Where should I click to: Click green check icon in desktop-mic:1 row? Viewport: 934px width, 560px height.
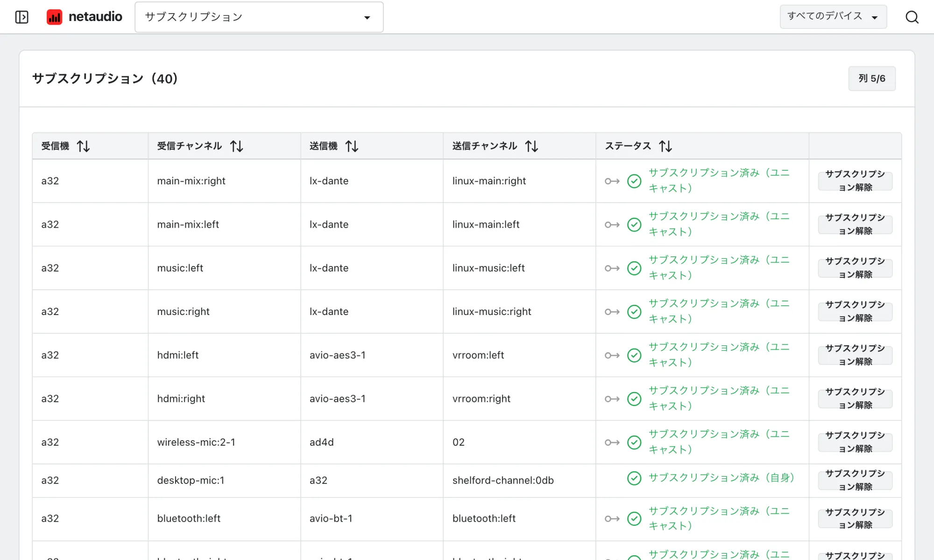point(634,478)
